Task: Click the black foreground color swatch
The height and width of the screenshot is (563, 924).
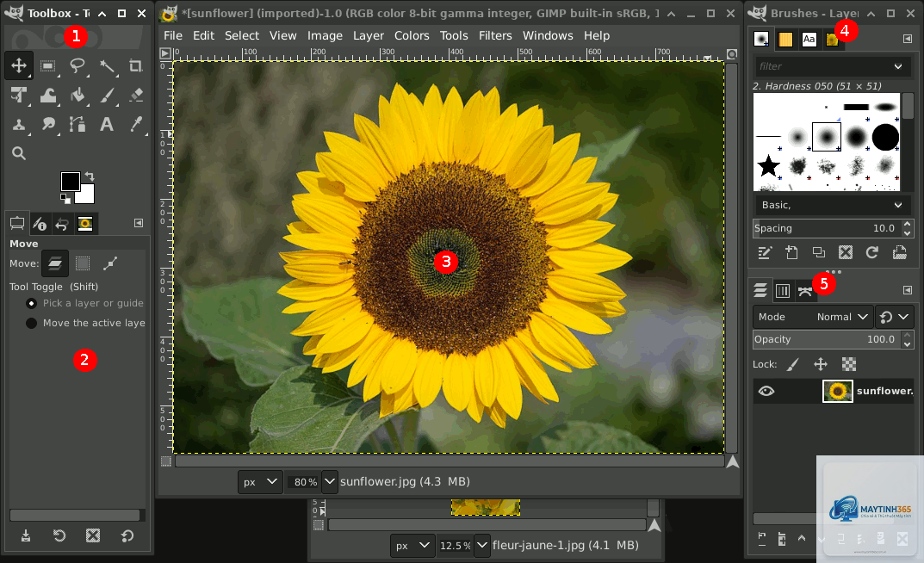Action: (x=70, y=182)
